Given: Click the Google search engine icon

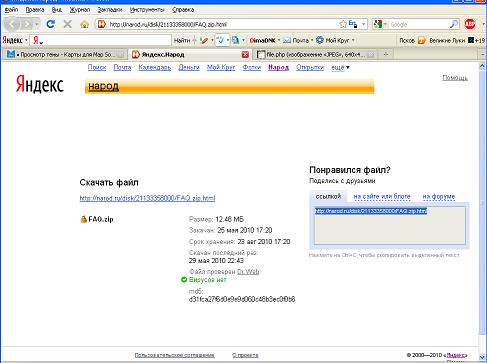Looking at the screenshot, I should [x=378, y=24].
